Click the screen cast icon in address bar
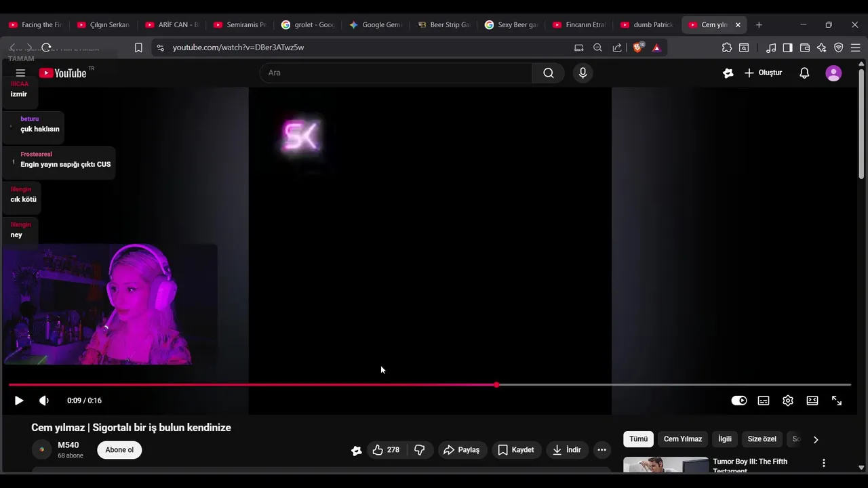 (578, 47)
